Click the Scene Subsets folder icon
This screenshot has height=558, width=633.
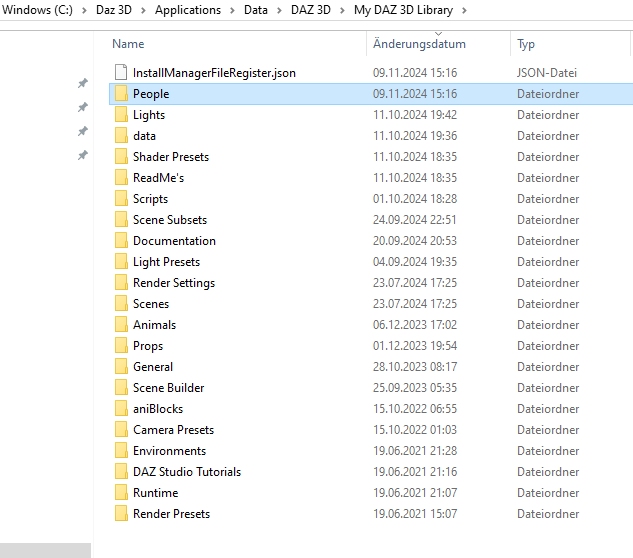click(x=121, y=220)
